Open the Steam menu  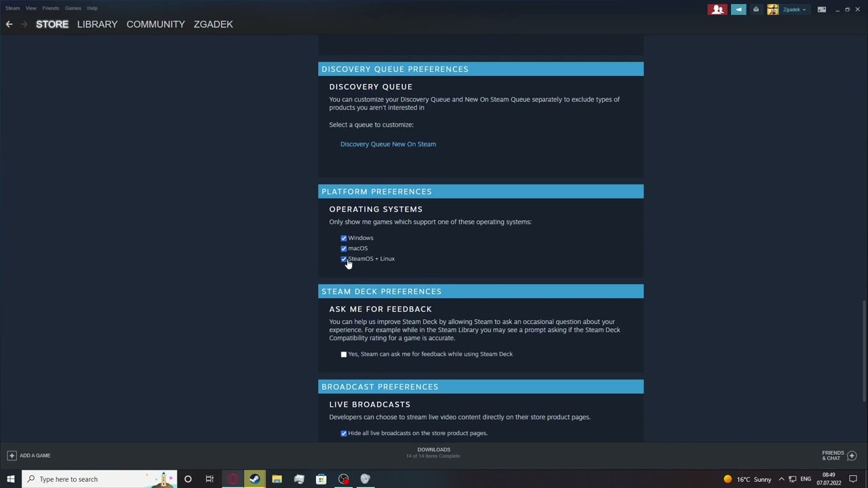click(x=12, y=8)
